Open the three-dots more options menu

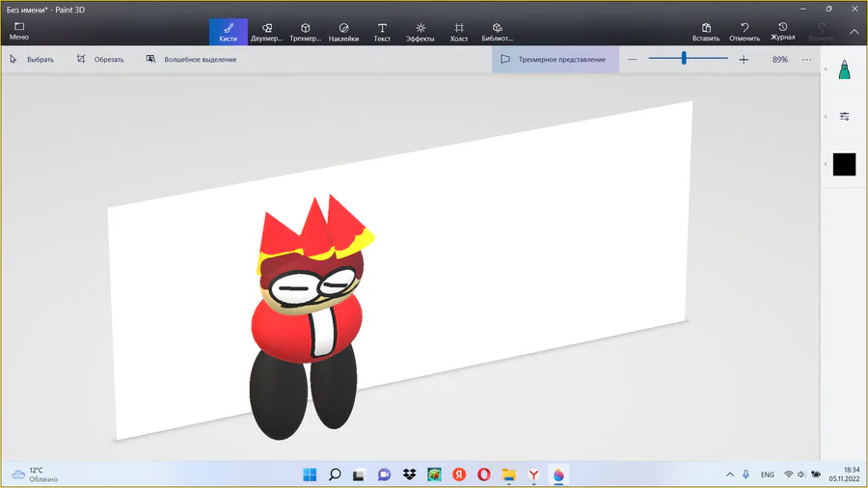coord(806,59)
